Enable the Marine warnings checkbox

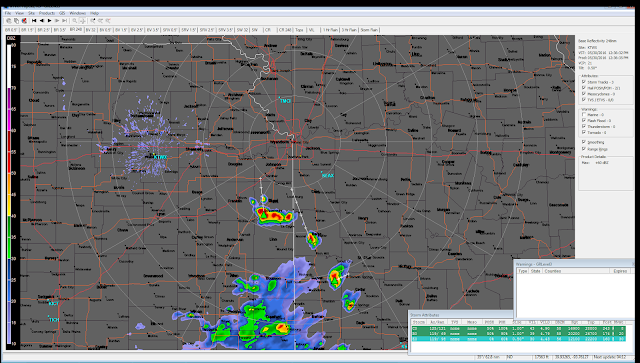click(584, 115)
